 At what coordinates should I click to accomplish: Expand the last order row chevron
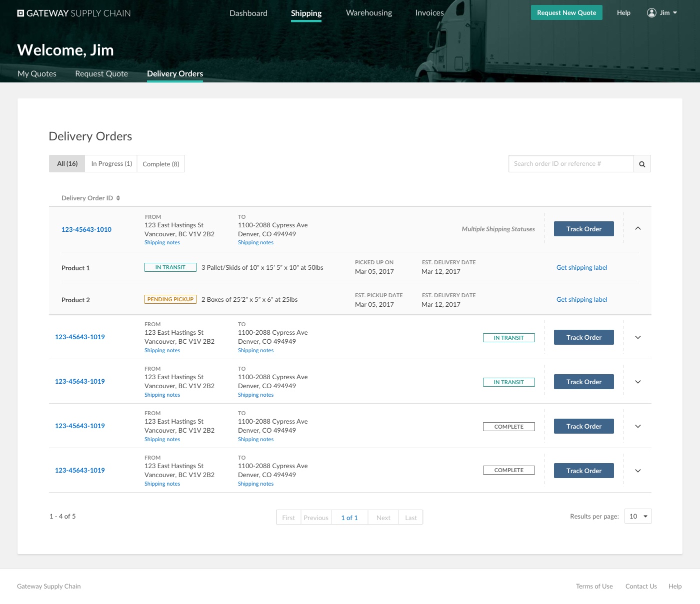[x=637, y=471]
